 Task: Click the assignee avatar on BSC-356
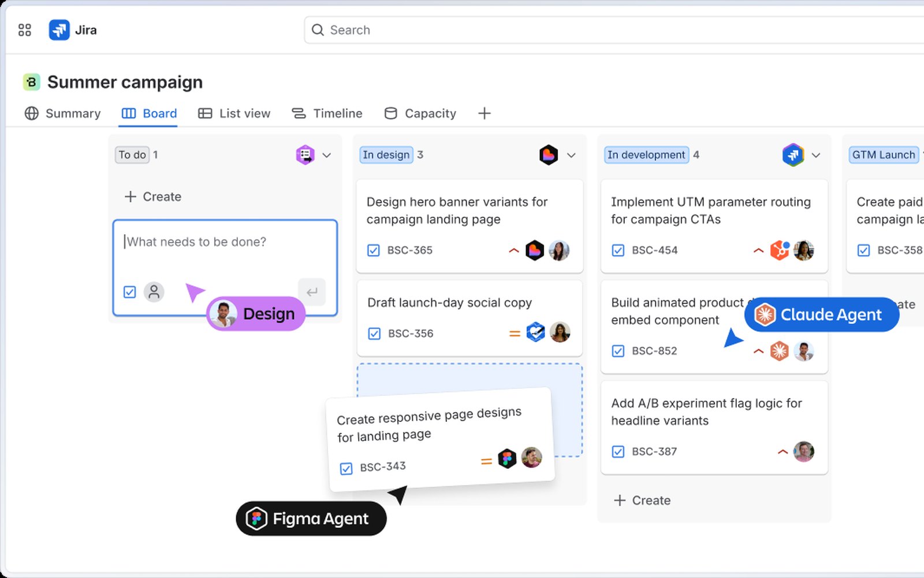coord(560,332)
